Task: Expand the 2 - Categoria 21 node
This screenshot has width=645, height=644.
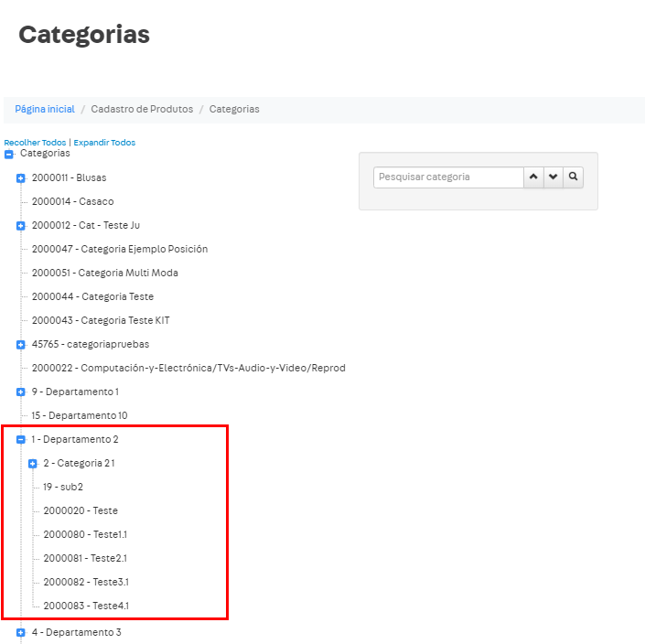Action: (33, 464)
